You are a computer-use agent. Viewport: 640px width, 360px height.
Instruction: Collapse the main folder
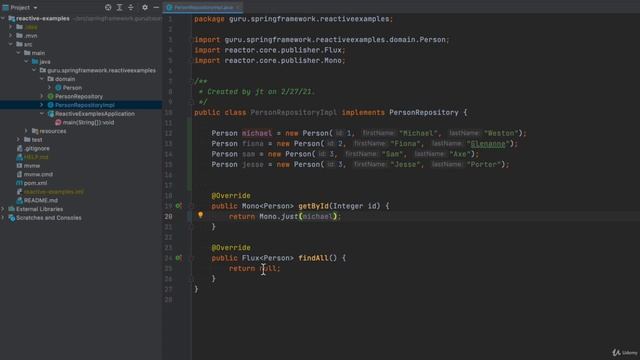point(18,53)
